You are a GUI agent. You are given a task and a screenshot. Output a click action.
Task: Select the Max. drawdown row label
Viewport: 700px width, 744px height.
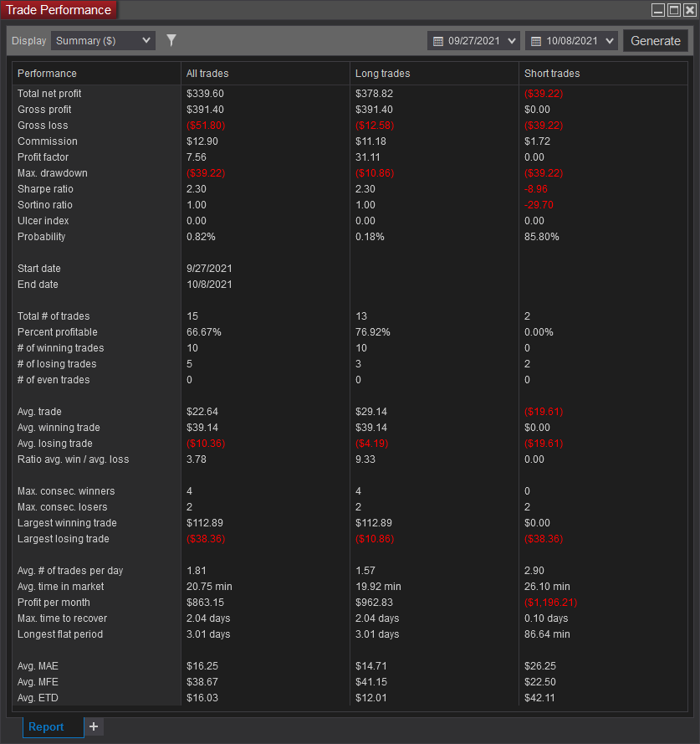[x=53, y=173]
